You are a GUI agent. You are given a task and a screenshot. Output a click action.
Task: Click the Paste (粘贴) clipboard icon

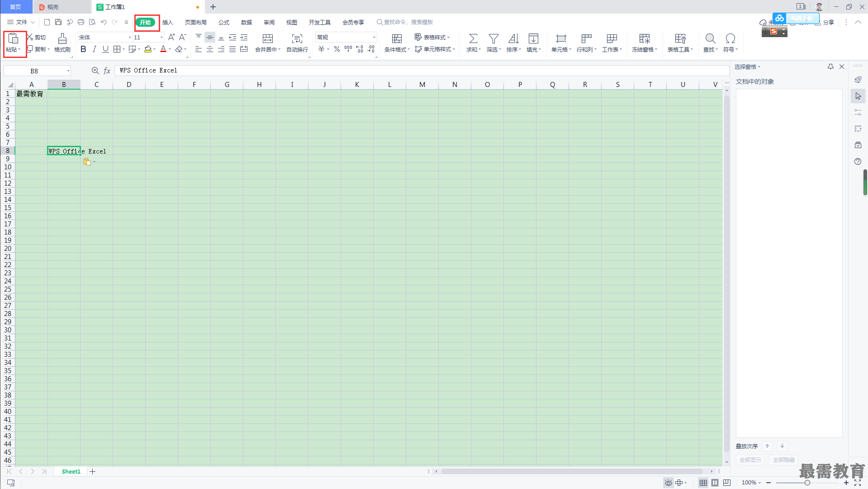(13, 38)
